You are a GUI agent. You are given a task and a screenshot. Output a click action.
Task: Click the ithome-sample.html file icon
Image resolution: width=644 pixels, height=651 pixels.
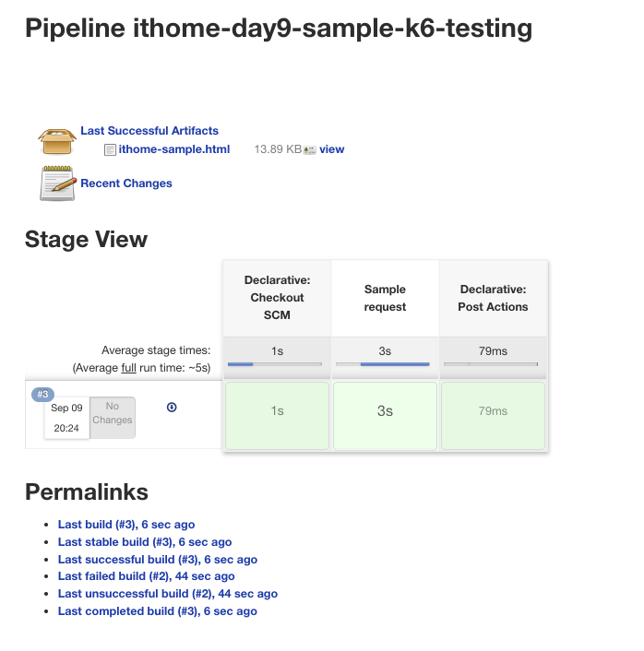[x=110, y=149]
